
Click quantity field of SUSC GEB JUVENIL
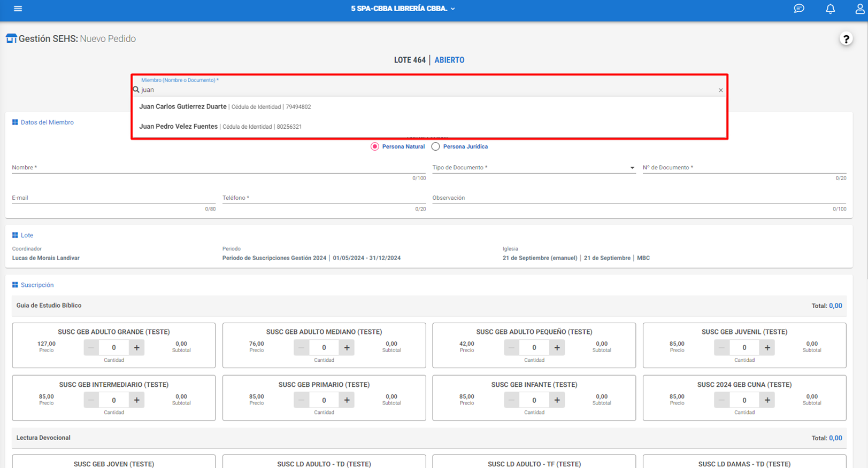(x=744, y=348)
